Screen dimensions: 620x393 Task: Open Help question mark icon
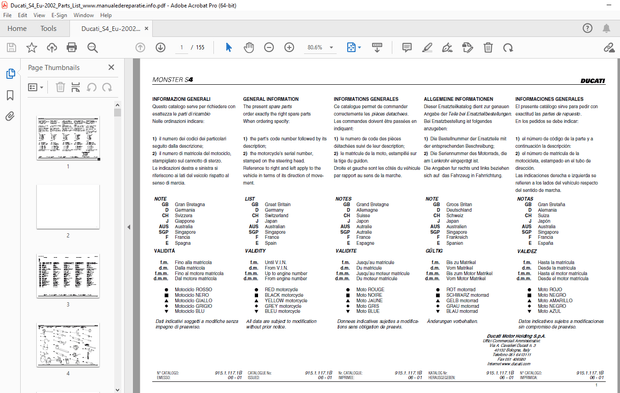[588, 28]
